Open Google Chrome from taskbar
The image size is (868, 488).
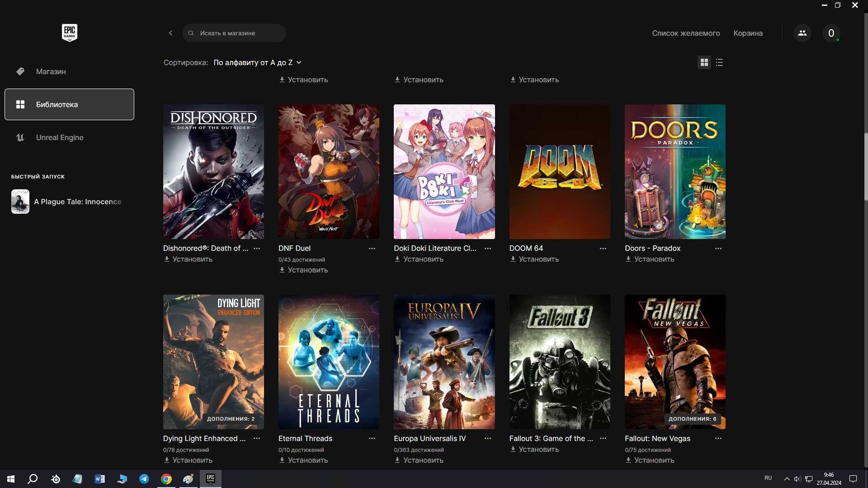pyautogui.click(x=166, y=479)
